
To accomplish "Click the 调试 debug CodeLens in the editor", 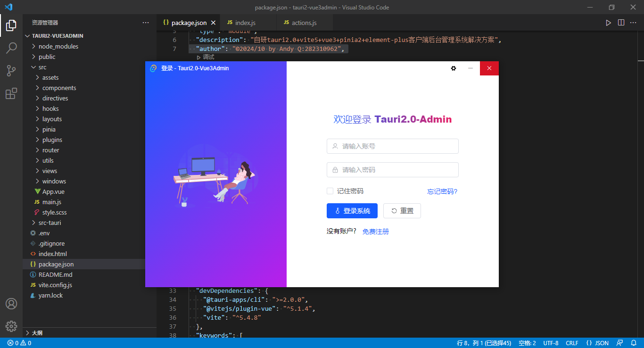I will 206,57.
